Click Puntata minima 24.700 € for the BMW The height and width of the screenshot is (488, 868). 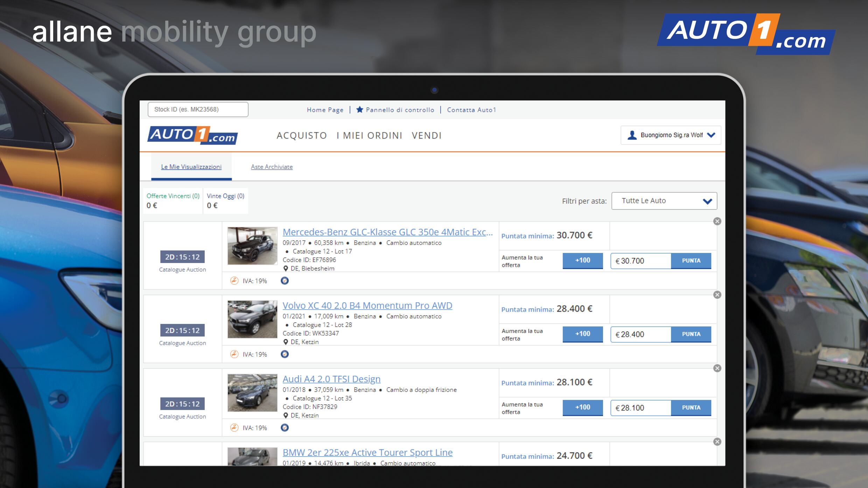tap(547, 456)
